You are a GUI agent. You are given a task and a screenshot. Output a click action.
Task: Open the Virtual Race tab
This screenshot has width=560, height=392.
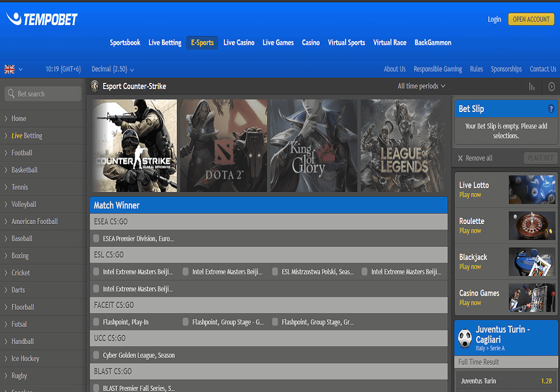390,43
